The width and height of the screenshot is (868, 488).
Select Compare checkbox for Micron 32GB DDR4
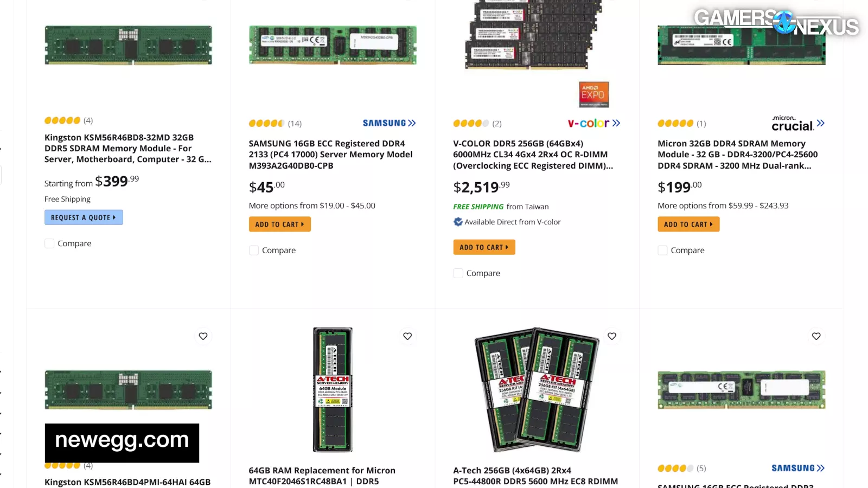pos(662,251)
